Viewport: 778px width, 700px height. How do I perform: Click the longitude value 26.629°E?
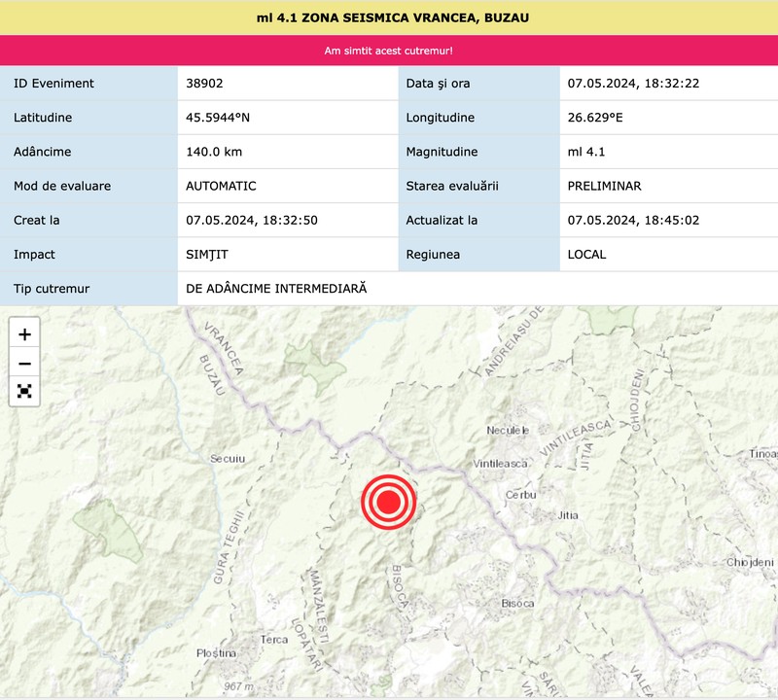click(x=595, y=118)
